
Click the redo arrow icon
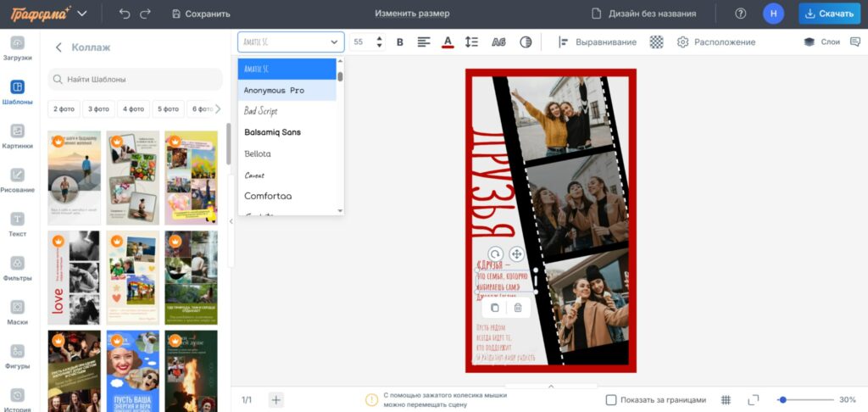tap(146, 14)
